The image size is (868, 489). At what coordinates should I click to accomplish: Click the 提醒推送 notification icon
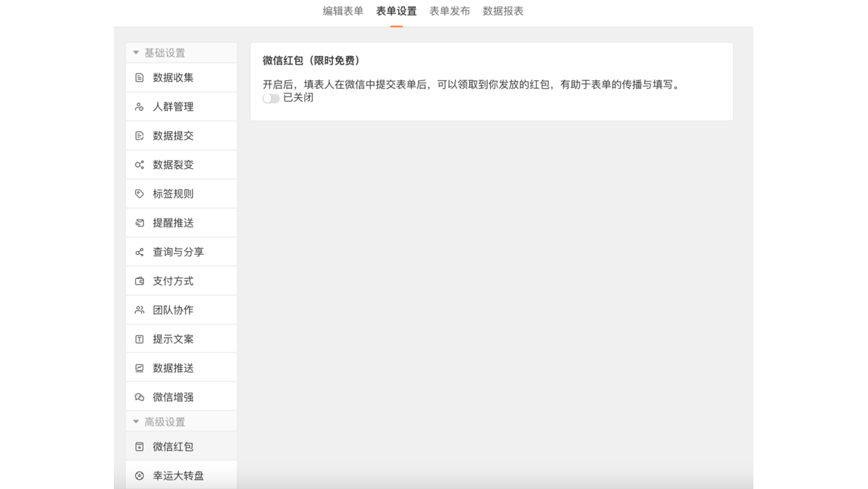pyautogui.click(x=140, y=223)
